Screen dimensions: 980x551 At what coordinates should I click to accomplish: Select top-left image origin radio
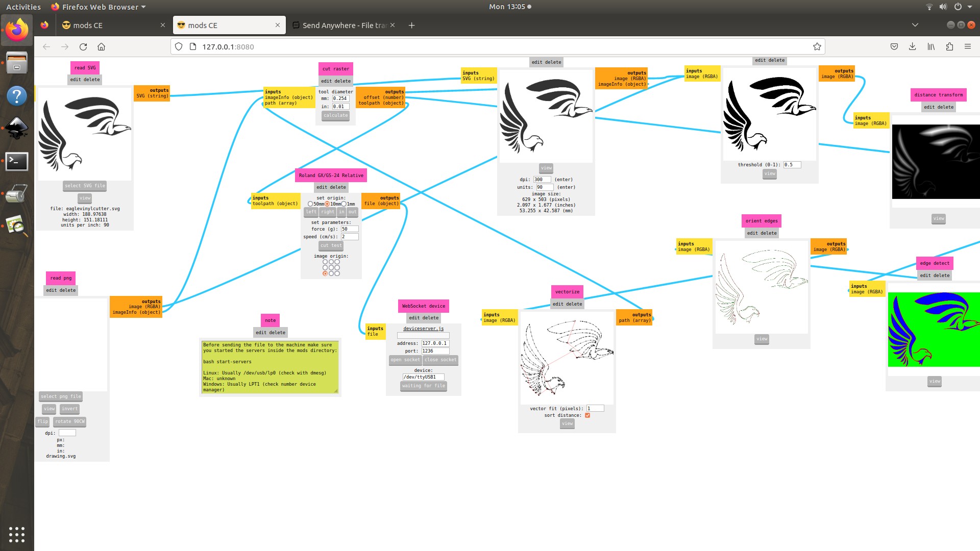tap(325, 262)
